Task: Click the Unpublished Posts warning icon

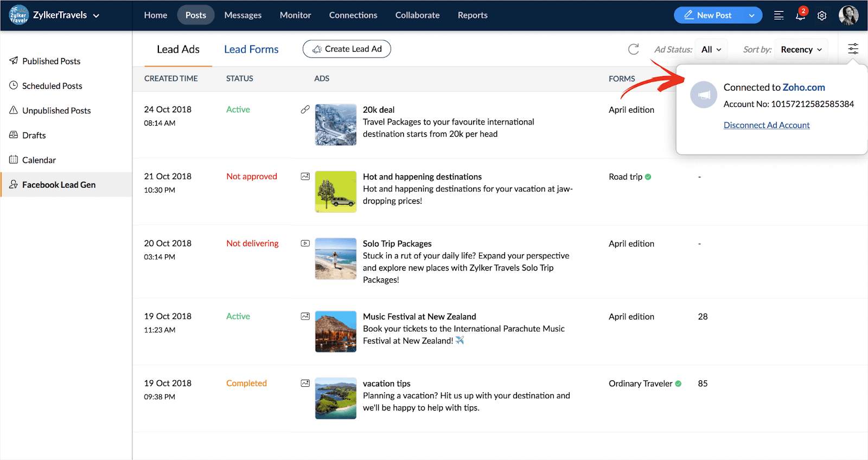Action: (14, 110)
